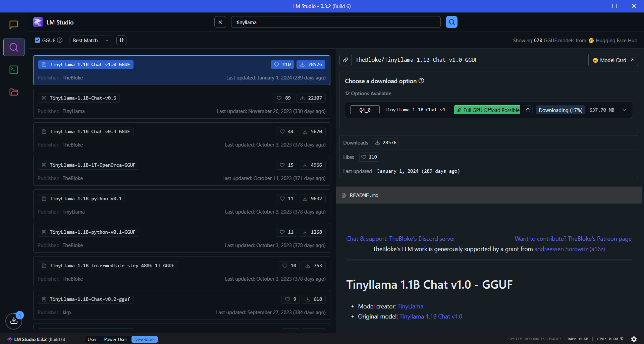This screenshot has width=644, height=344.
Task: Minimize the LM Studio window
Action: (x=596, y=6)
